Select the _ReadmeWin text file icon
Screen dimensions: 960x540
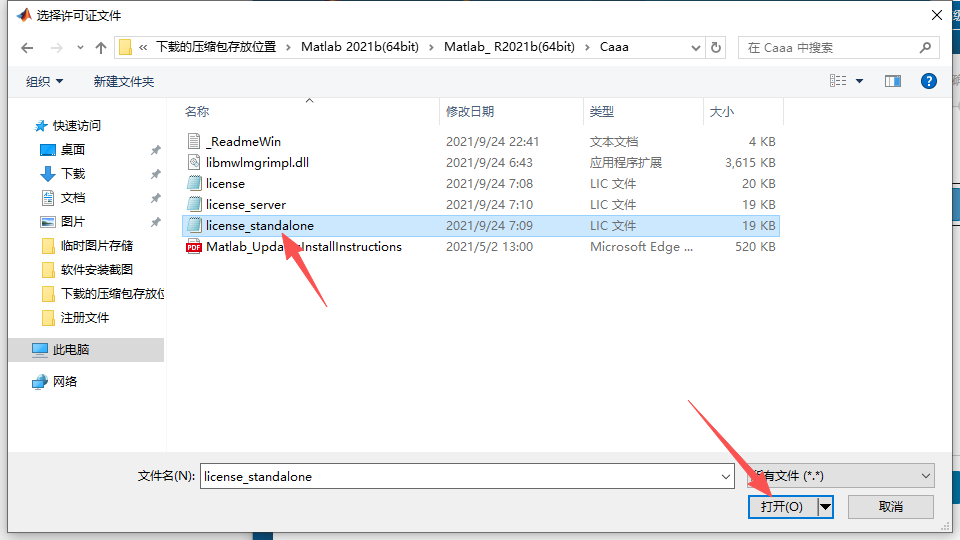(x=194, y=141)
